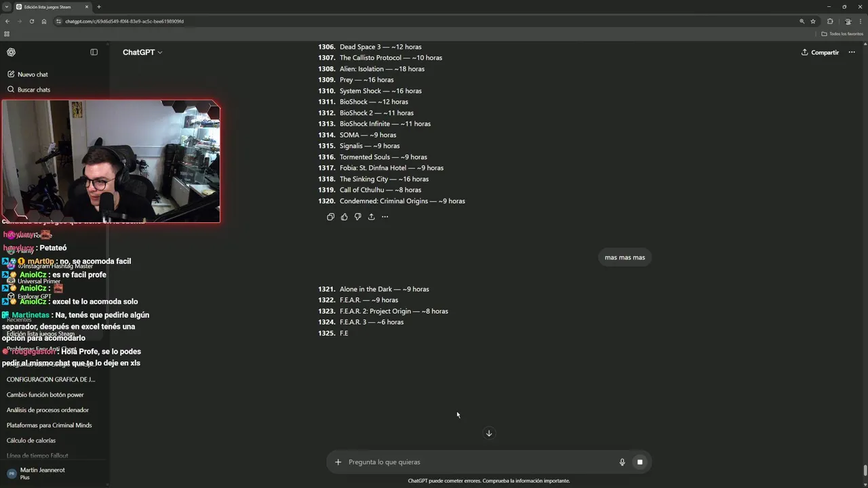The width and height of the screenshot is (868, 488).
Task: Close the 'Edición lista juegos Steam' tab
Action: coord(86,7)
